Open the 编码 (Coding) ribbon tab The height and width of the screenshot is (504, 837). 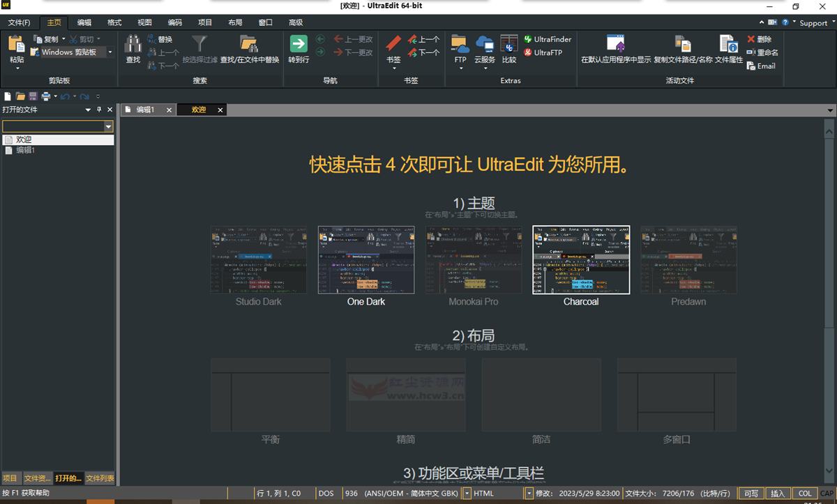(x=174, y=22)
